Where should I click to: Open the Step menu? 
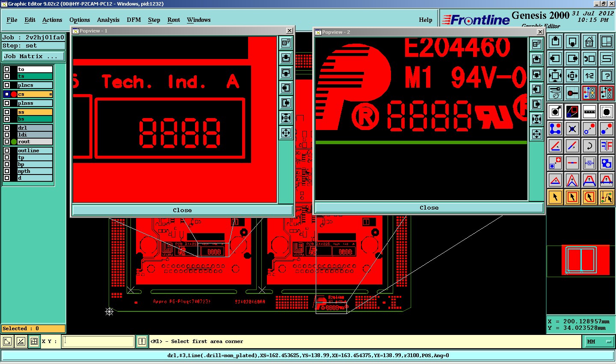(154, 20)
